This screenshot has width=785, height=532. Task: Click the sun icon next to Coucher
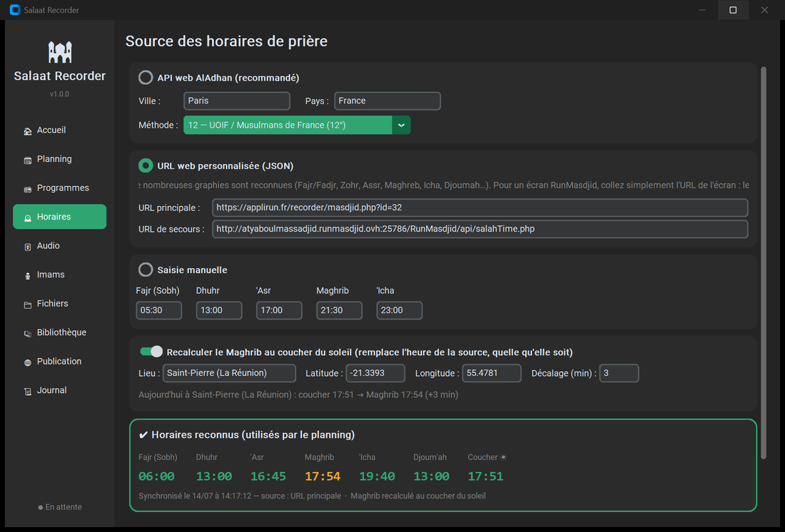coord(503,457)
